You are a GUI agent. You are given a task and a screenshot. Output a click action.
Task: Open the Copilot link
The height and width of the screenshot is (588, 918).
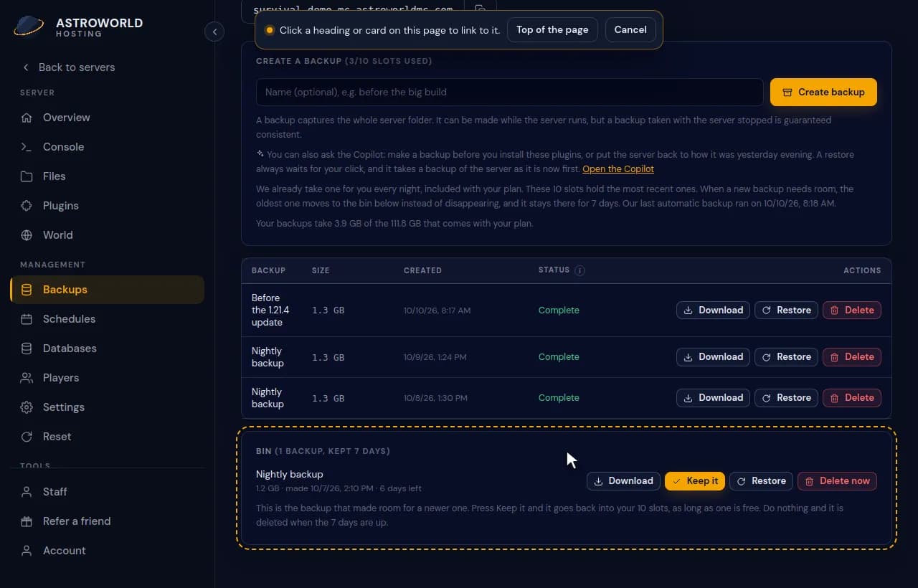(618, 169)
